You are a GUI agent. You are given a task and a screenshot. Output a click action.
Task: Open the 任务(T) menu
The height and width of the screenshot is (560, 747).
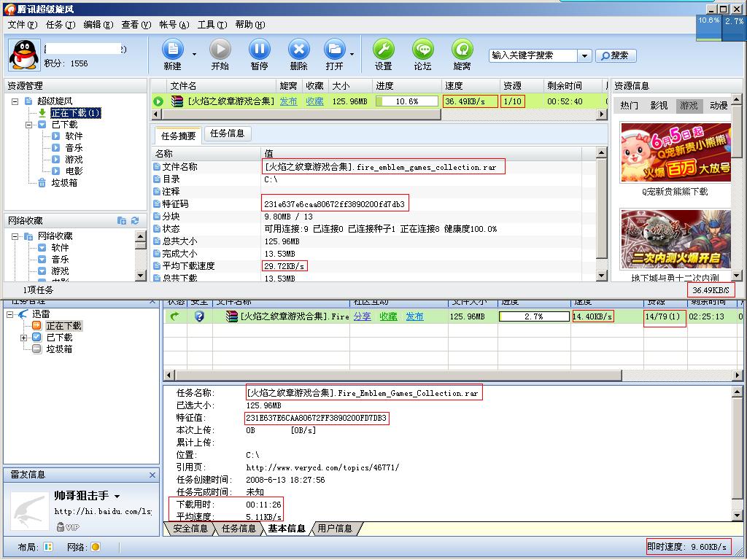[x=61, y=25]
